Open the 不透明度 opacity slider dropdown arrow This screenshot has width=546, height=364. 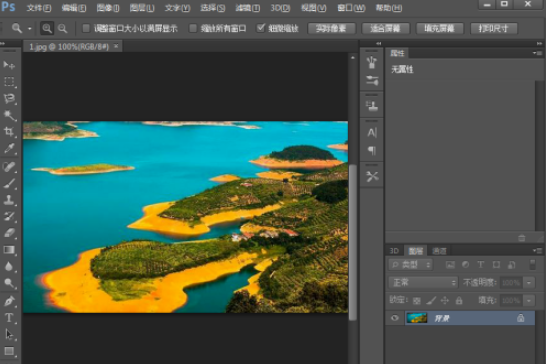click(529, 282)
